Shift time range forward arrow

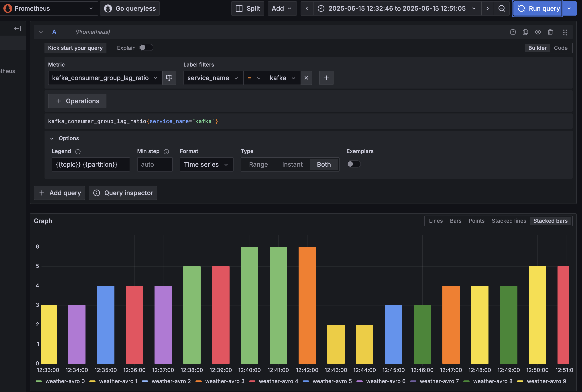[487, 8]
